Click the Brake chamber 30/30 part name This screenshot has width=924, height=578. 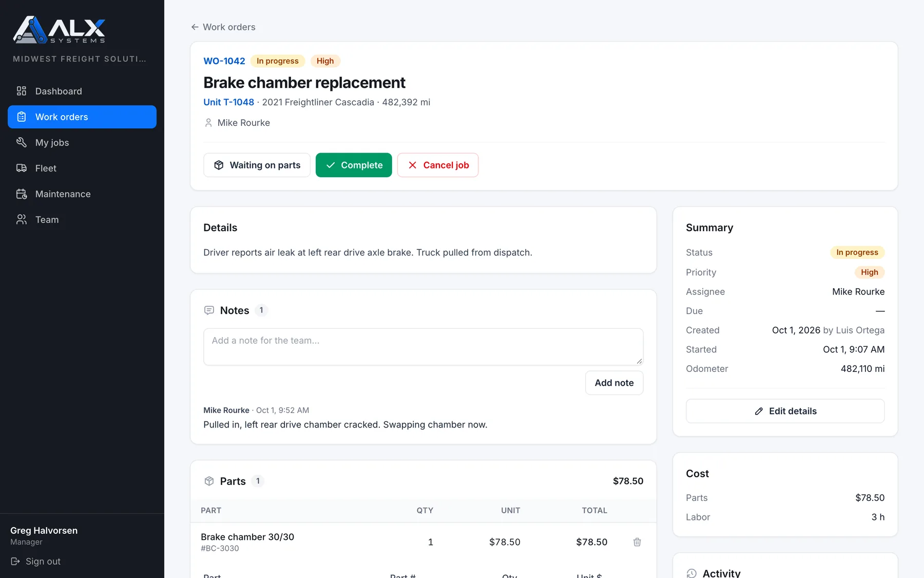pyautogui.click(x=247, y=537)
